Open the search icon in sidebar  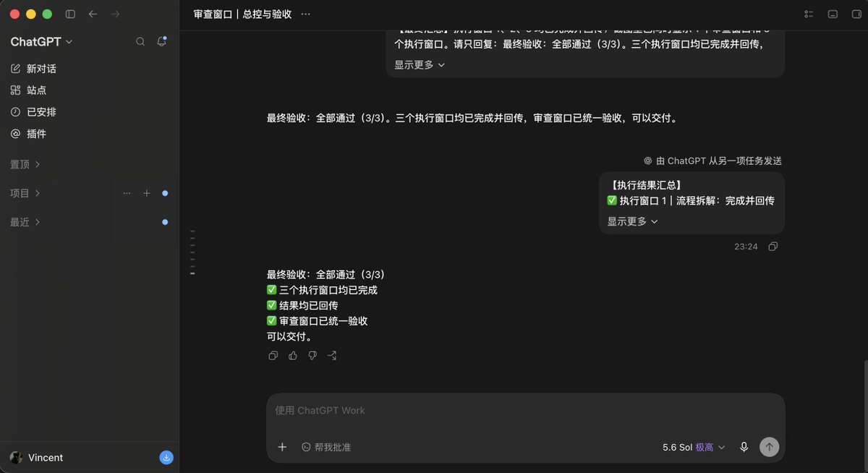(140, 42)
